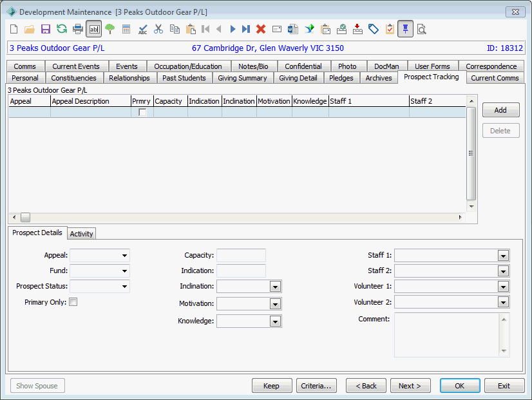This screenshot has width=532, height=400.
Task: Open the envelope mail toolbar icon
Action: (277, 29)
